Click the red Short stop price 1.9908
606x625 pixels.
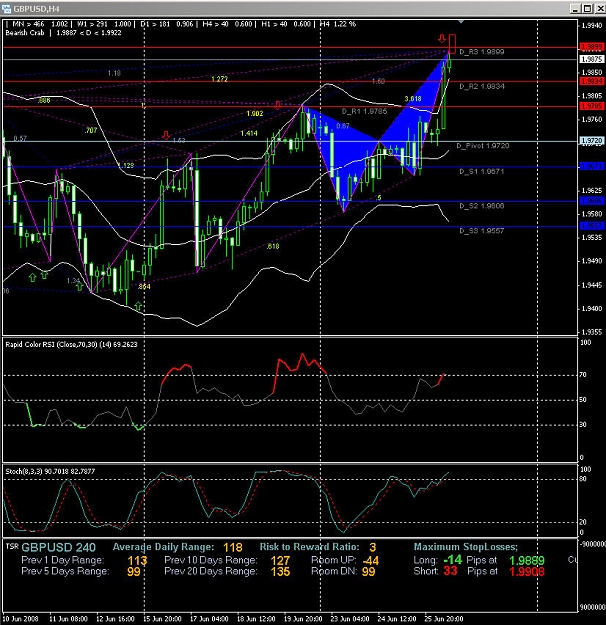click(527, 572)
